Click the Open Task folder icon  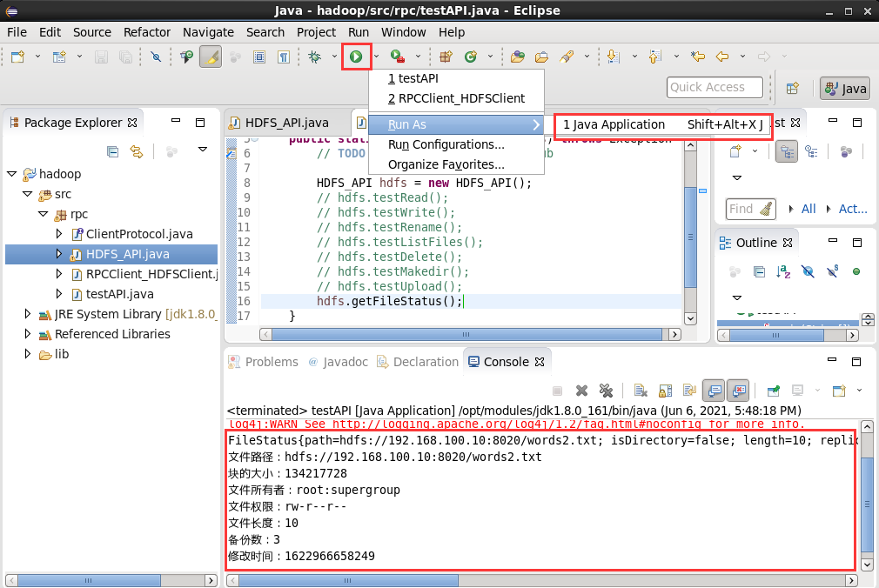(x=541, y=57)
